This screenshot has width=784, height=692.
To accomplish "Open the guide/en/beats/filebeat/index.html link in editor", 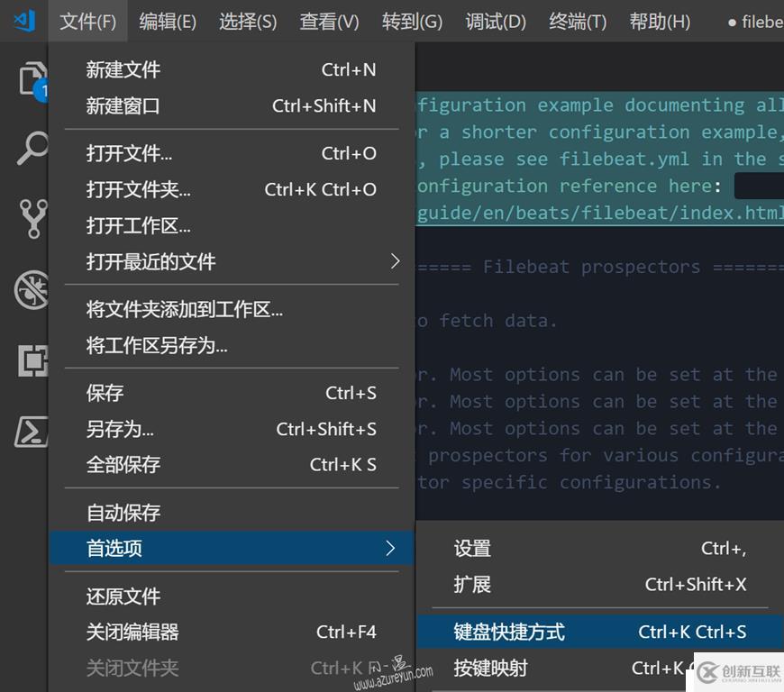I will click(600, 213).
